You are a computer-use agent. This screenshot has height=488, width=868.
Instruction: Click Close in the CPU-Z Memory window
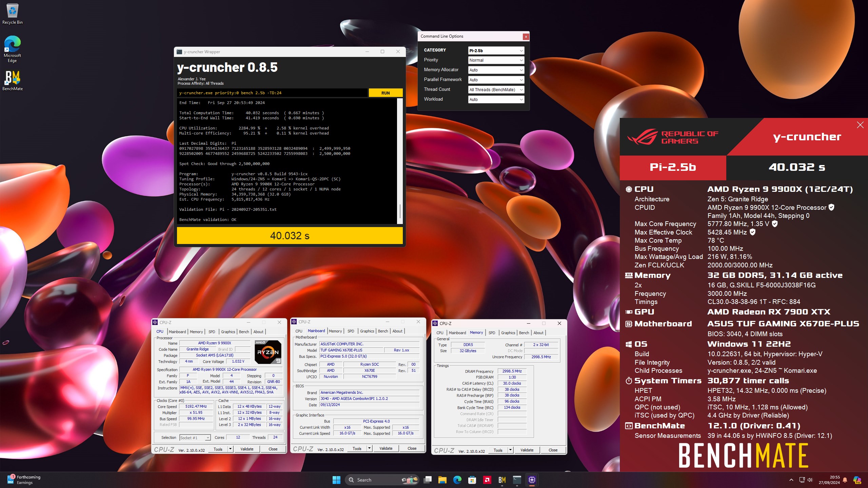pyautogui.click(x=553, y=450)
